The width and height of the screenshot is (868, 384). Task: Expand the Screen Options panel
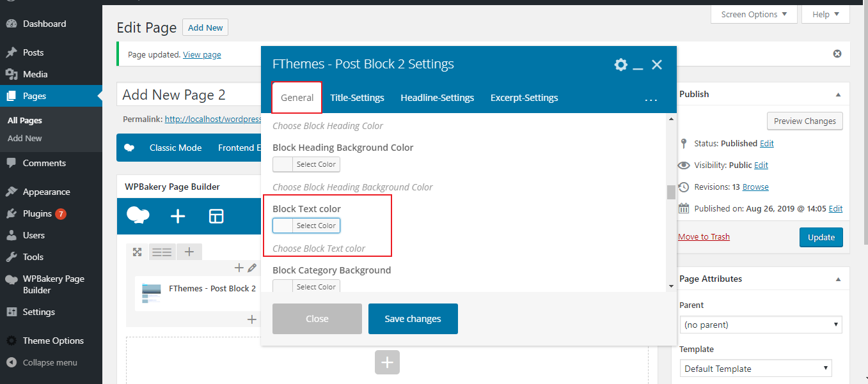[x=754, y=14]
